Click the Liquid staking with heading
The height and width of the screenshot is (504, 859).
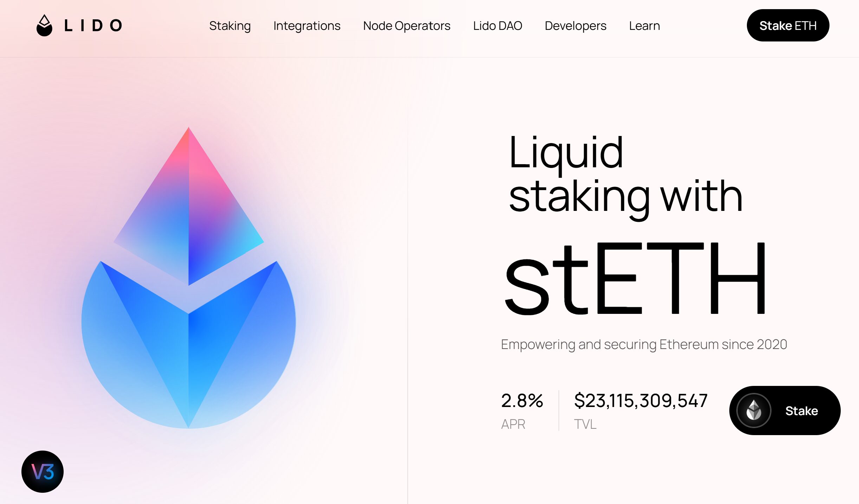(626, 174)
